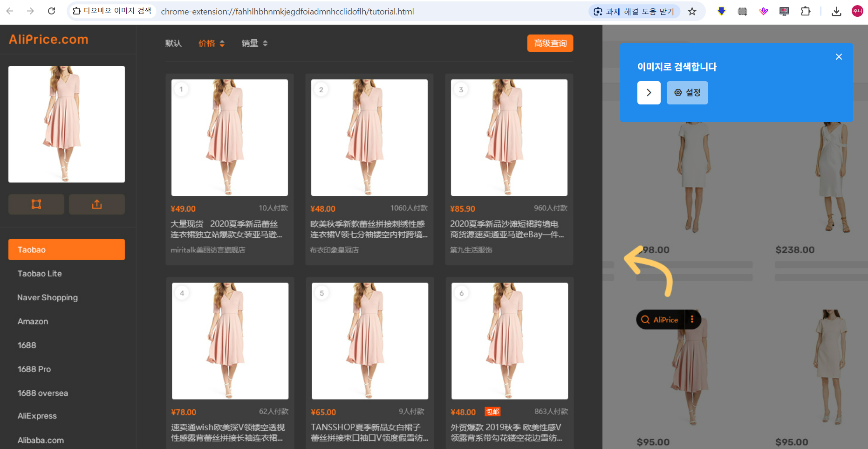The width and height of the screenshot is (868, 449).
Task: Select 1688 Pro source
Action: 34,369
